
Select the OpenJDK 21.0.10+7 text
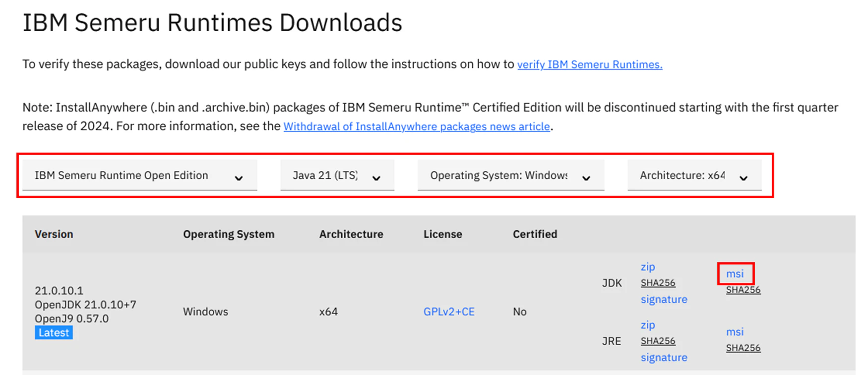85,305
